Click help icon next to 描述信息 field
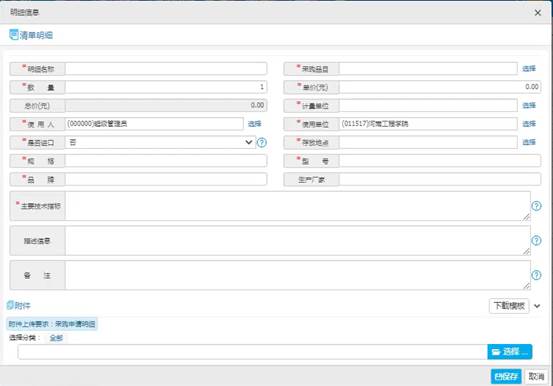Image resolution: width=553 pixels, height=386 pixels. (536, 241)
